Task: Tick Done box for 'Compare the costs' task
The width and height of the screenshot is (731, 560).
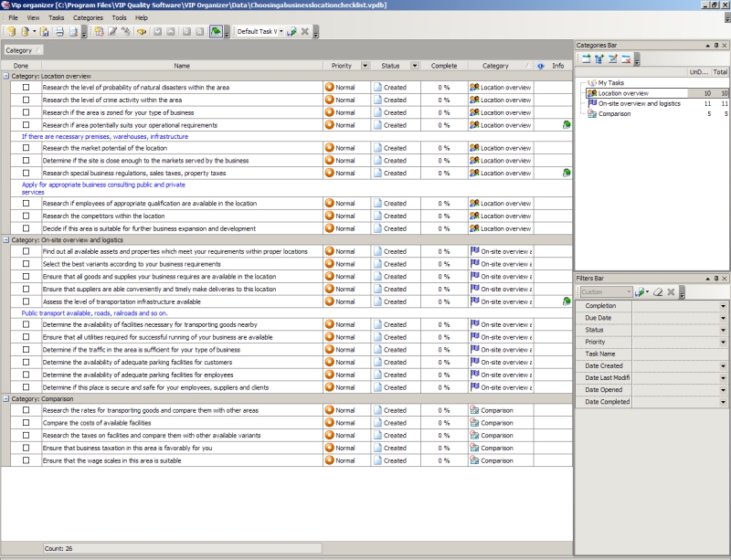Action: click(26, 423)
